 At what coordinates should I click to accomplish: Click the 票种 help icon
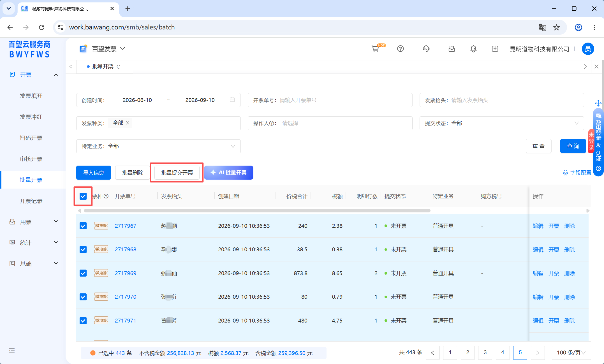click(106, 196)
